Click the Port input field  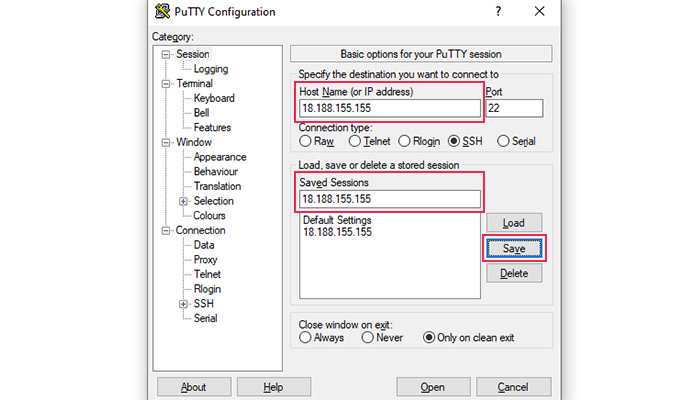[x=514, y=108]
